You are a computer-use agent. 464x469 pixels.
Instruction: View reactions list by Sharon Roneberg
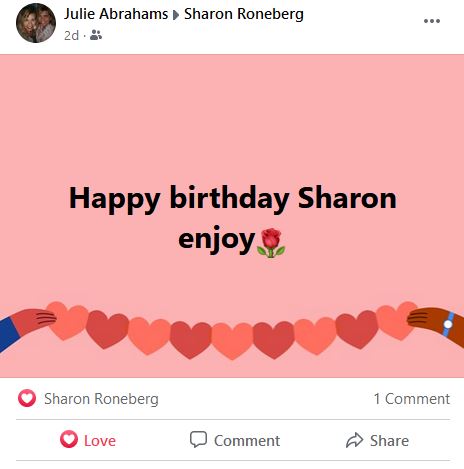coord(101,399)
